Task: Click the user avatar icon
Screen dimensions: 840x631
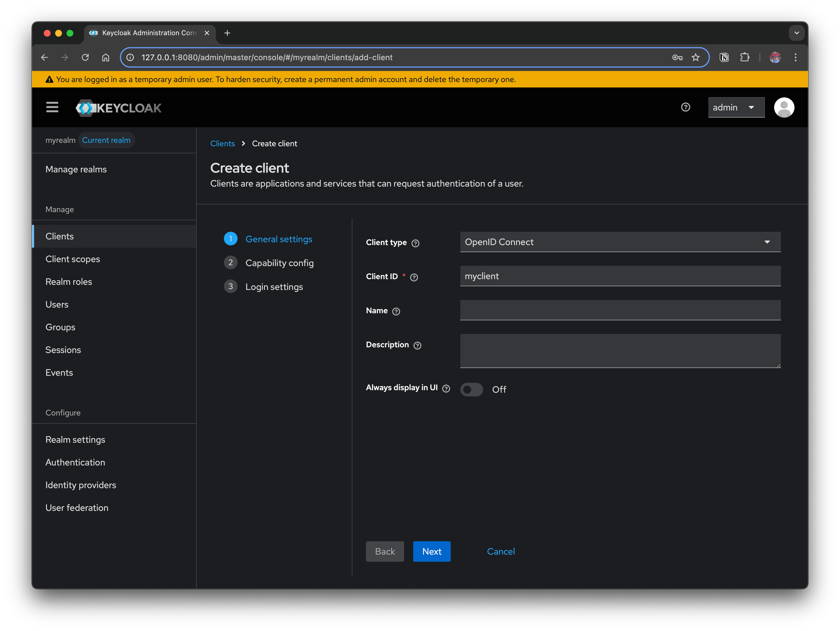Action: pyautogui.click(x=784, y=107)
